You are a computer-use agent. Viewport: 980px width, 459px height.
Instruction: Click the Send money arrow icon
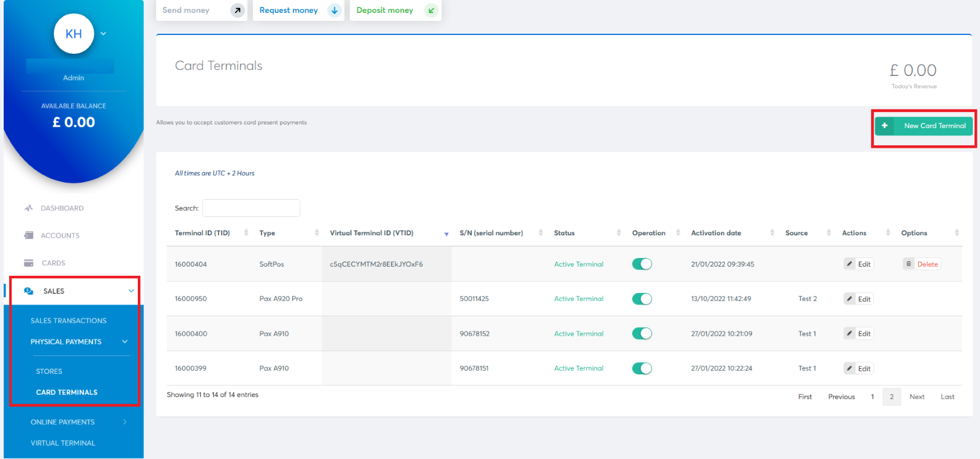pos(237,10)
